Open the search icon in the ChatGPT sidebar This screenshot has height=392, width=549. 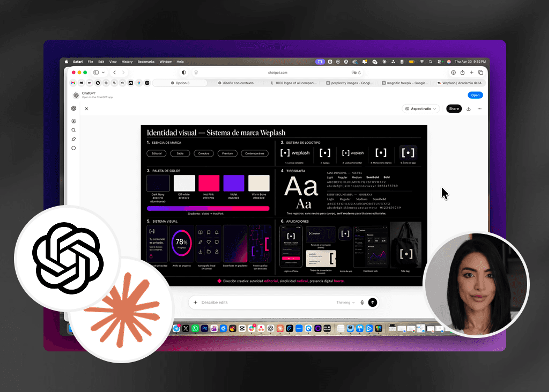coord(74,130)
